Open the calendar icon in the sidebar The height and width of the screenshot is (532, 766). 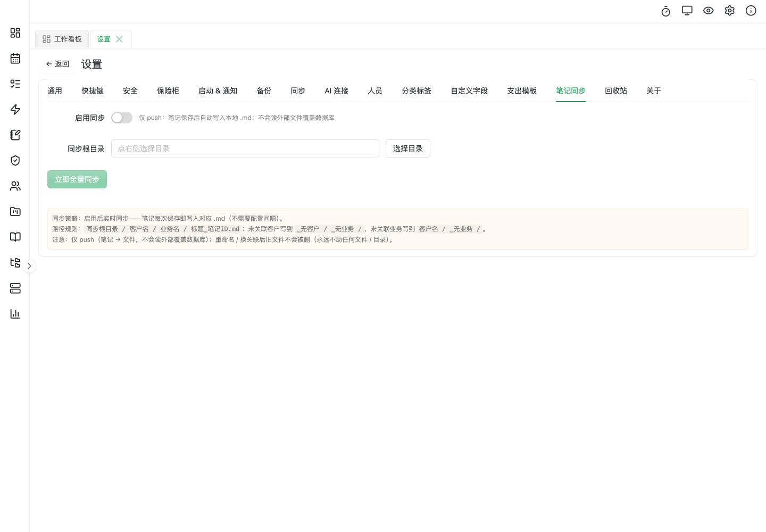click(x=15, y=59)
